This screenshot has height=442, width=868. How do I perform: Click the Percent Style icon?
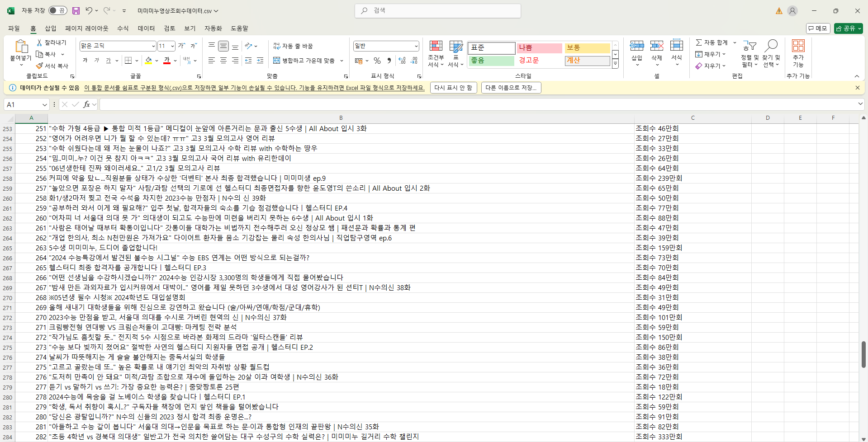377,61
